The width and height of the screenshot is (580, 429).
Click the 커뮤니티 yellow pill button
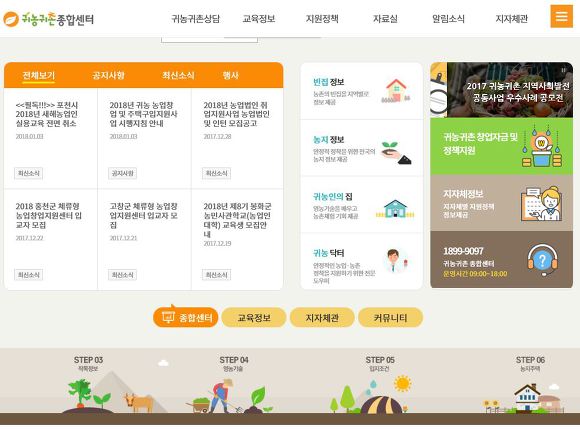[390, 318]
